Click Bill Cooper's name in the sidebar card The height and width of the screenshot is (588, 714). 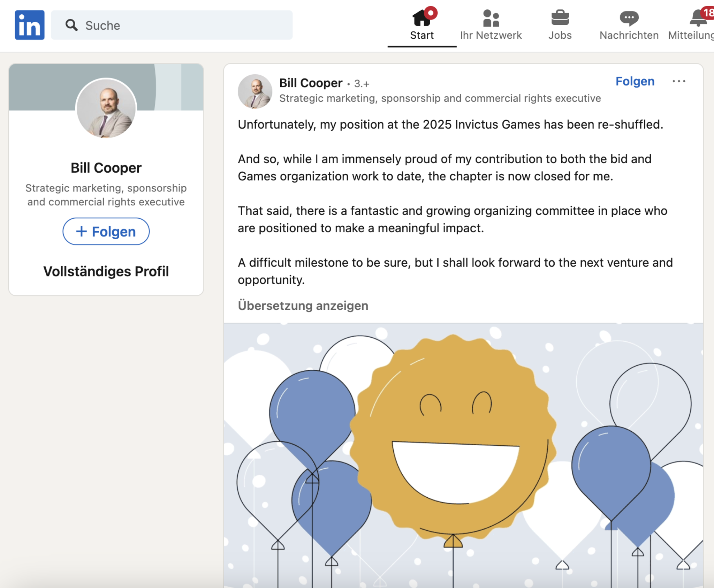106,168
